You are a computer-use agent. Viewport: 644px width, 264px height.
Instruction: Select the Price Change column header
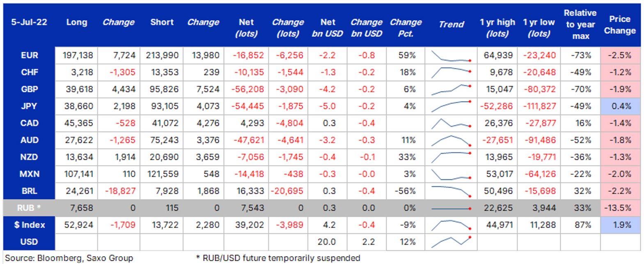click(620, 25)
